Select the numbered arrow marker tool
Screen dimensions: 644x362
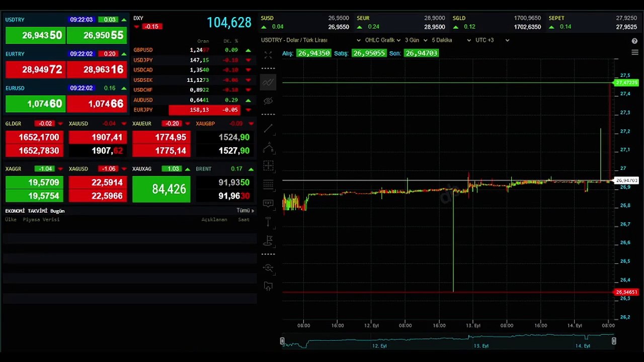(x=268, y=222)
